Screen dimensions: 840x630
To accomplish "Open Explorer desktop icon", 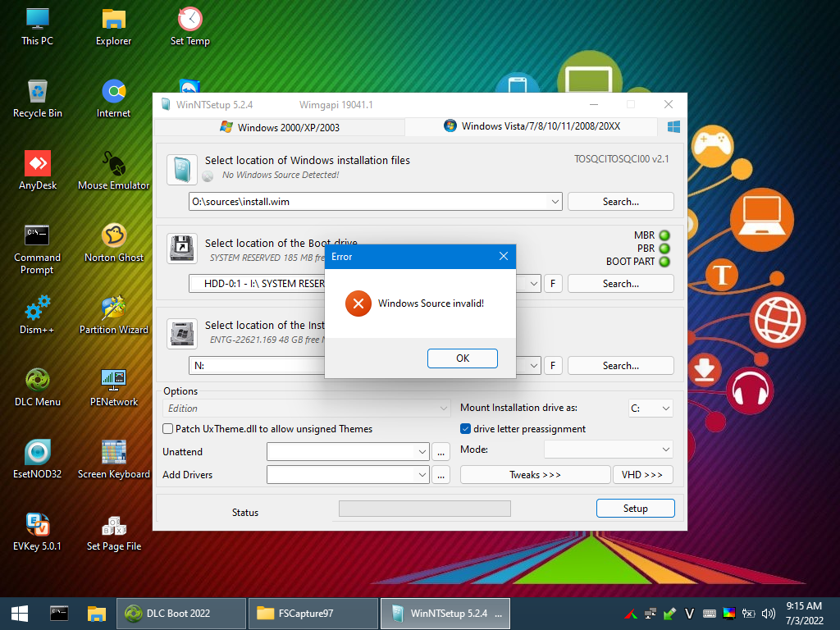I will 113,27.
